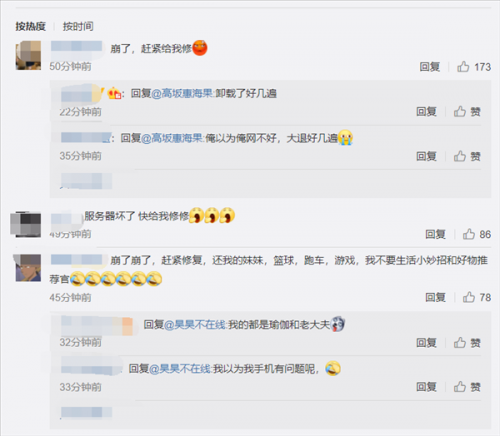This screenshot has width=500, height=436.
Task: Open avatar of 崩了崩了 commenter
Action: point(28,268)
